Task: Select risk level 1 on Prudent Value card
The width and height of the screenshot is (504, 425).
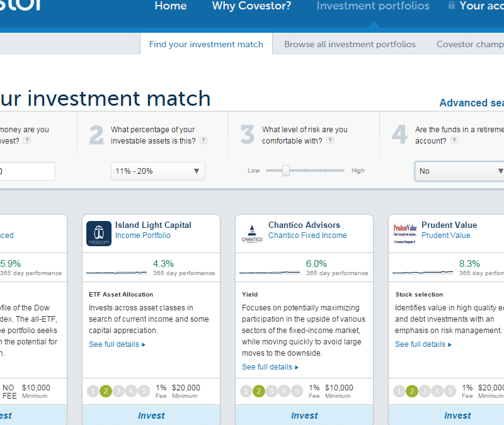Action: point(399,391)
